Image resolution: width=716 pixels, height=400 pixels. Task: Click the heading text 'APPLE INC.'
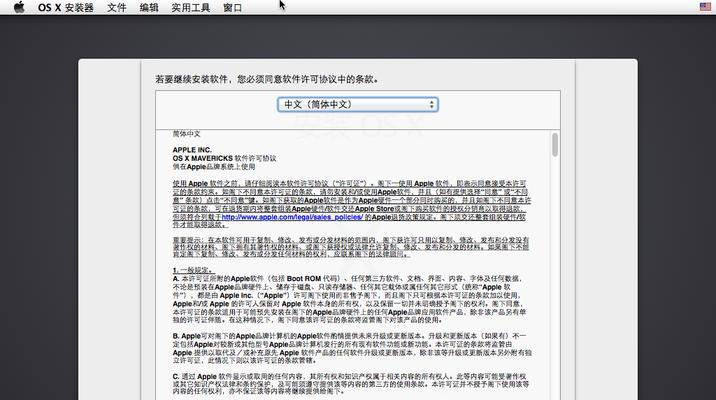(192, 150)
